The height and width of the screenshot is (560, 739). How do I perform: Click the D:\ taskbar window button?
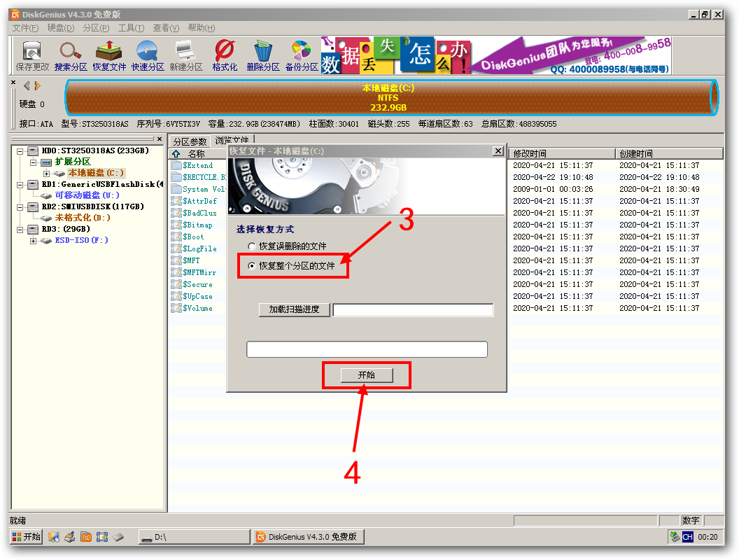pyautogui.click(x=194, y=537)
